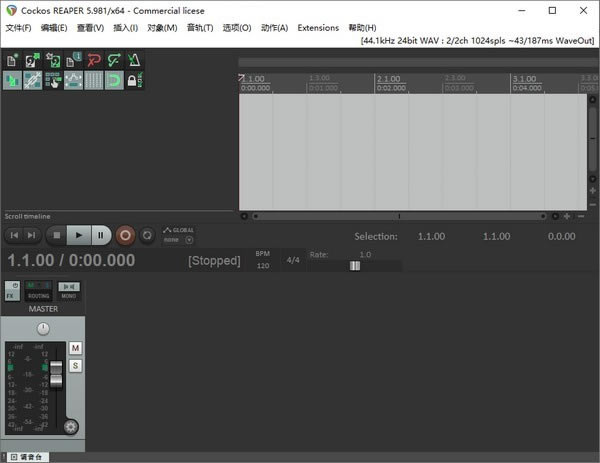
Task: Mute the master track with M
Action: (75, 348)
